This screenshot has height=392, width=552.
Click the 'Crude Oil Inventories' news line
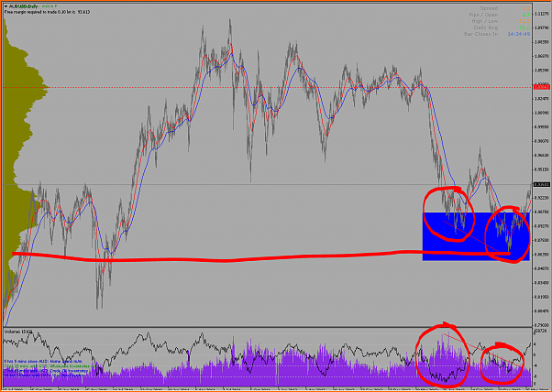point(46,371)
